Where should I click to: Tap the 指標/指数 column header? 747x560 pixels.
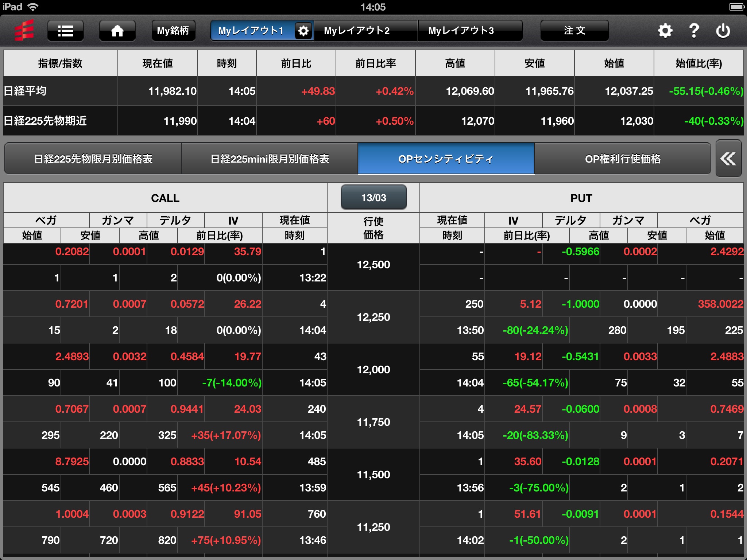click(x=61, y=63)
